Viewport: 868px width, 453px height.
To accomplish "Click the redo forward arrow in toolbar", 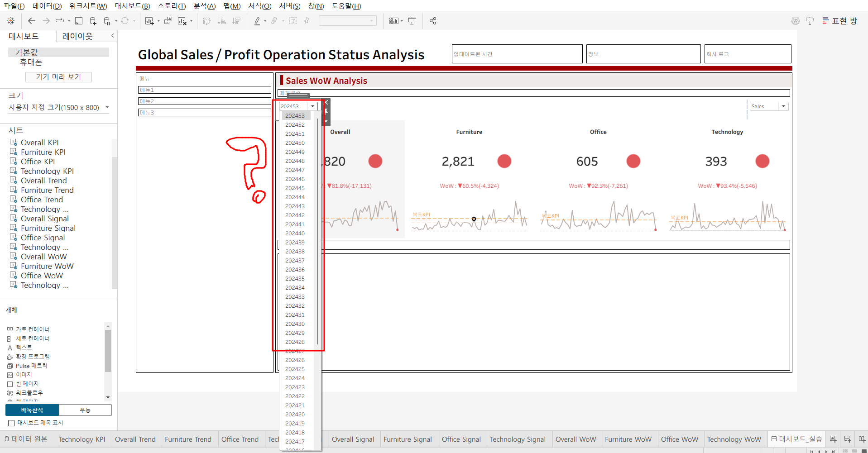I will (46, 21).
